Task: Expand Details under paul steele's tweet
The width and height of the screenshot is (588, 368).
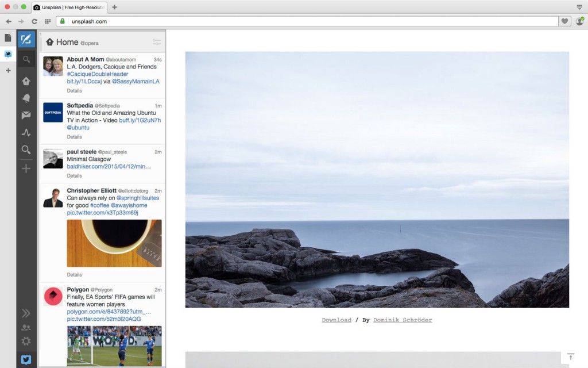Action: [74, 175]
